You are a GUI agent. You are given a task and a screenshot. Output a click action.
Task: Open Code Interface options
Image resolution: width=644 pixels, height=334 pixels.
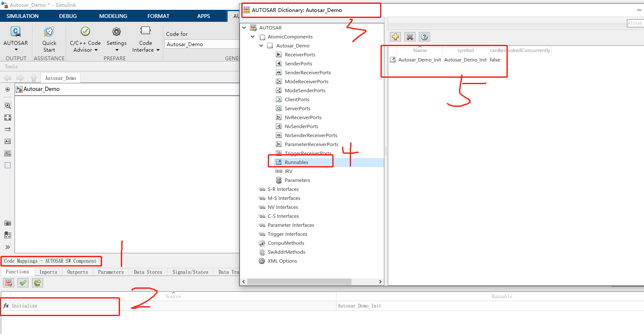pyautogui.click(x=146, y=39)
